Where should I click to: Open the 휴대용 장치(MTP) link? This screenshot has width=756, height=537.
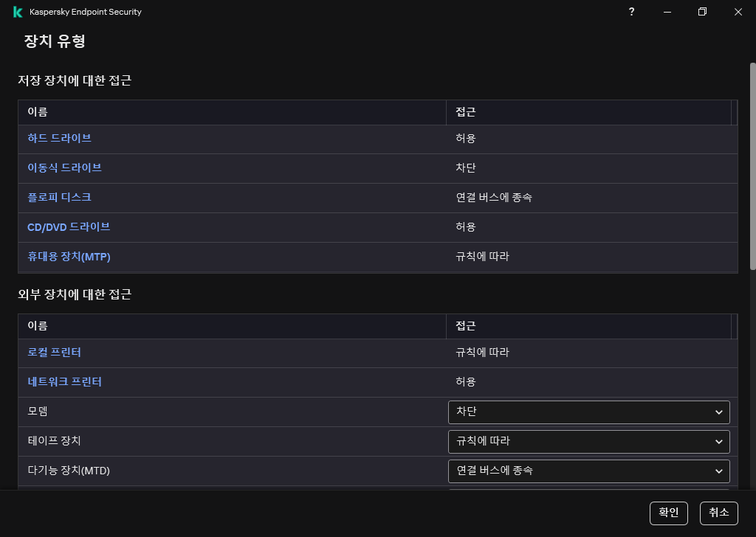[69, 257]
